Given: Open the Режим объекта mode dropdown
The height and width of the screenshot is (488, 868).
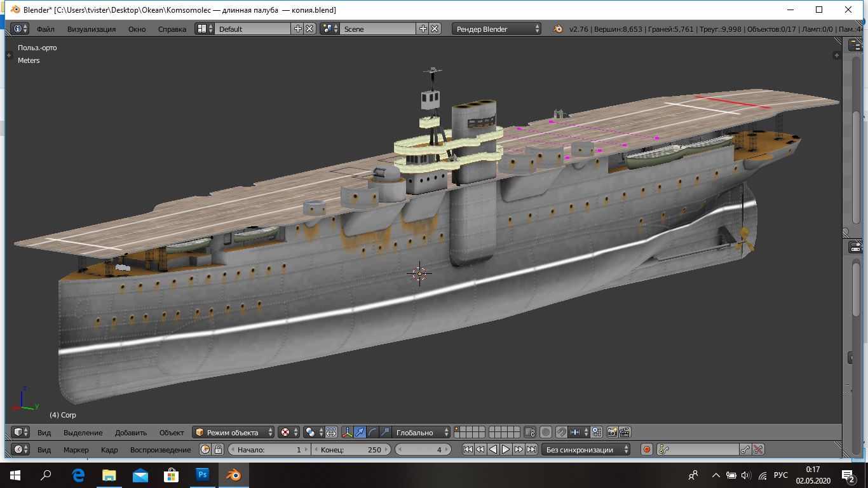Looking at the screenshot, I should 233,433.
